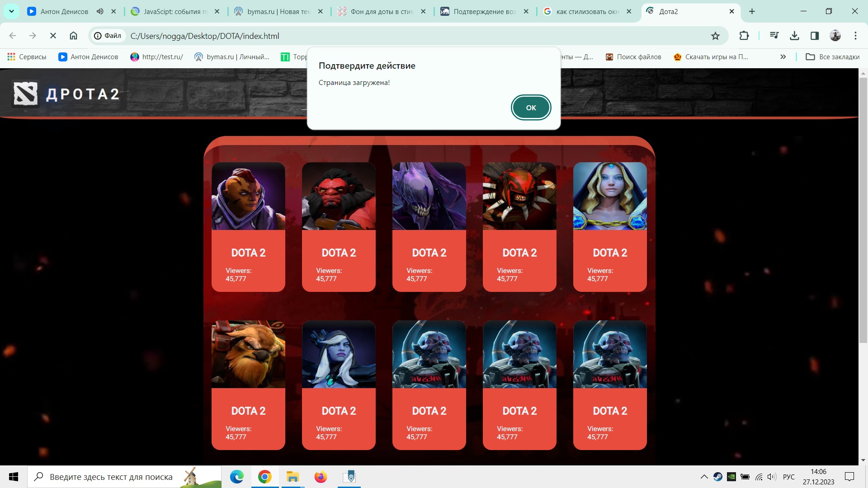Switch to the bymas.ru Новая тема tab
Viewport: 868px width, 488px height.
(278, 11)
